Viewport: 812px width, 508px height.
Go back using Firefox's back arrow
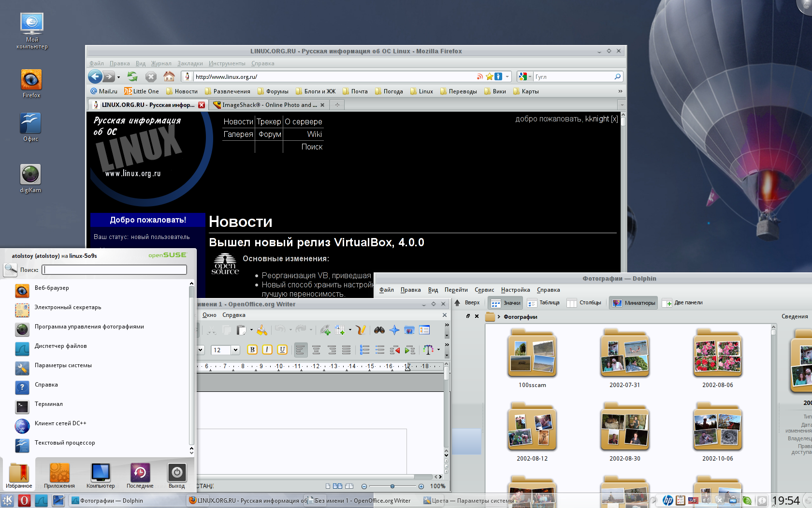[95, 76]
